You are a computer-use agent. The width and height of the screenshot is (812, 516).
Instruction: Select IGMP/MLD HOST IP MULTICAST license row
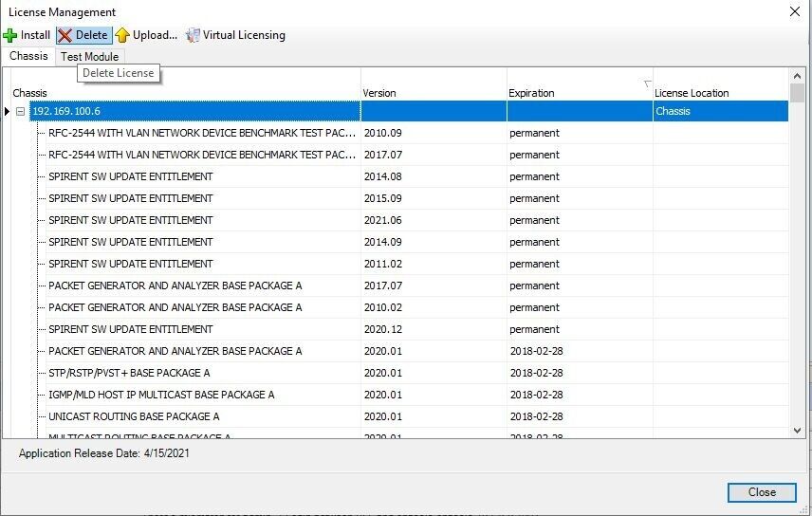(161, 395)
